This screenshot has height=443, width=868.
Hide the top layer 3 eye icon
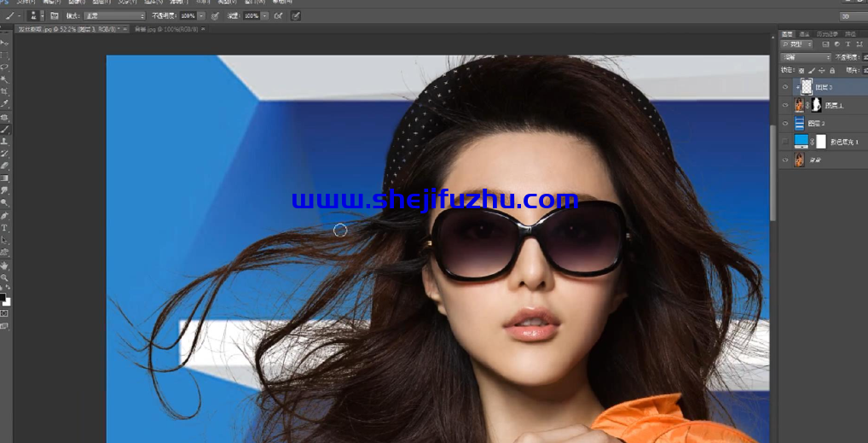point(785,86)
